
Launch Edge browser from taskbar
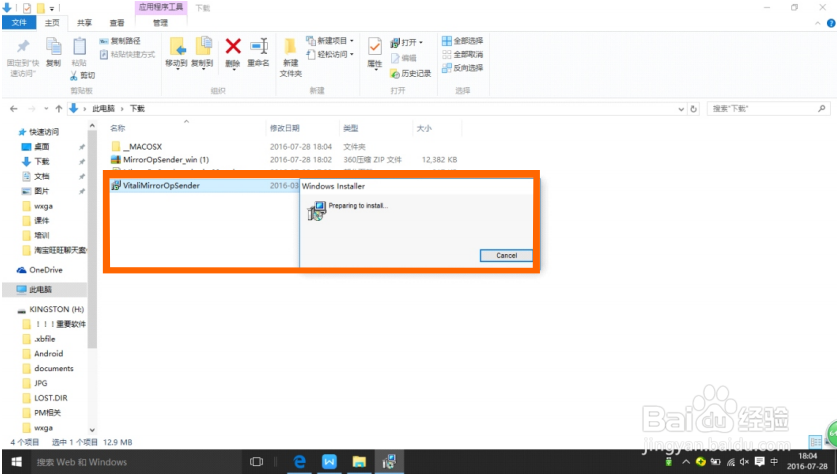point(299,462)
